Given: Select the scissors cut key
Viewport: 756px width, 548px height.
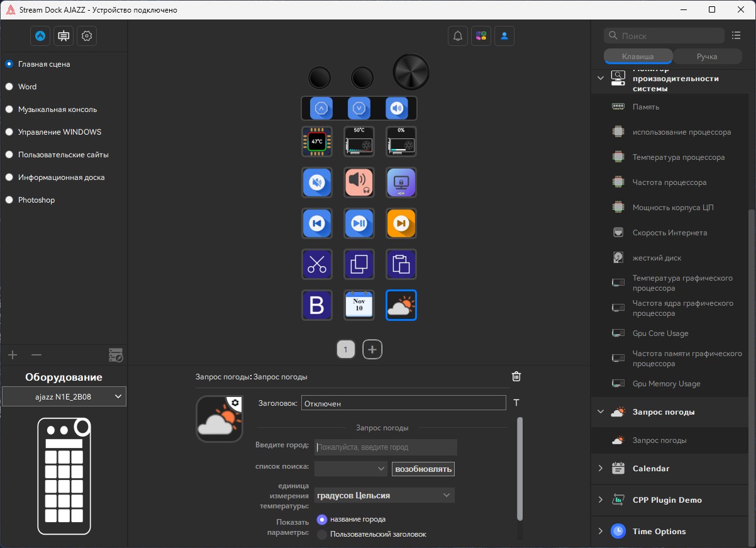Looking at the screenshot, I should pyautogui.click(x=317, y=264).
